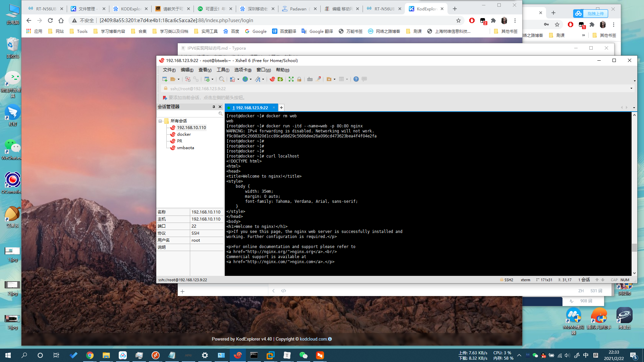Open WeChat from the taskbar

[303, 355]
